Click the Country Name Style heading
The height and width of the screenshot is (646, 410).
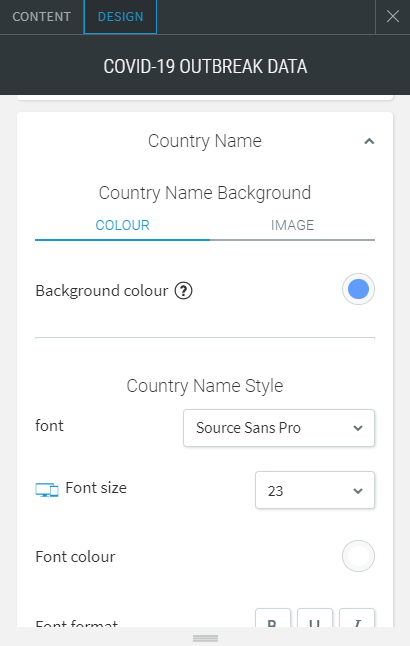[205, 386]
